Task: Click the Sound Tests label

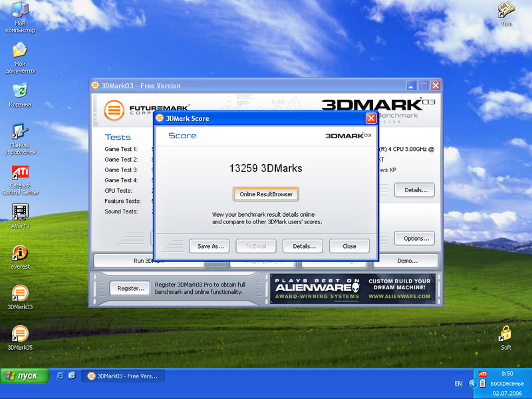Action: [121, 211]
